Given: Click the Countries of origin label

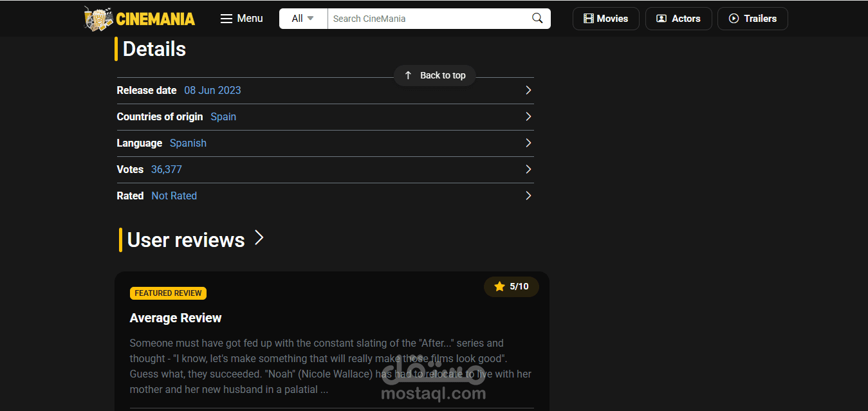Looking at the screenshot, I should (160, 116).
